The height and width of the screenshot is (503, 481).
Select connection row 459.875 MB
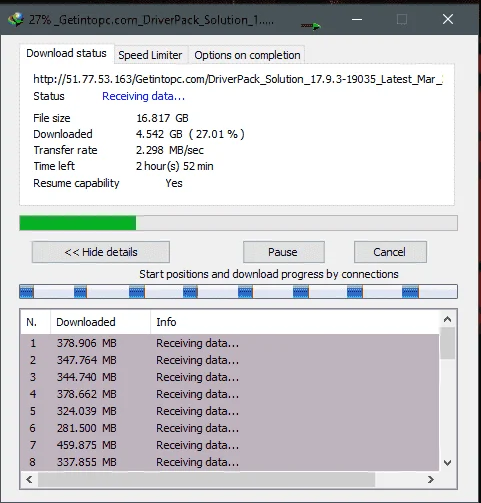click(x=230, y=445)
